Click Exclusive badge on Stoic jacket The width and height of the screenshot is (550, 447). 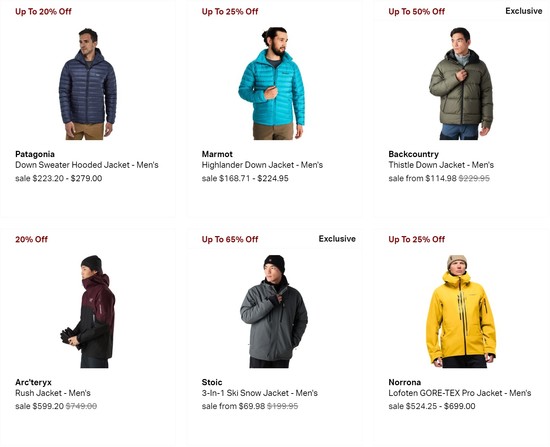[x=337, y=239]
